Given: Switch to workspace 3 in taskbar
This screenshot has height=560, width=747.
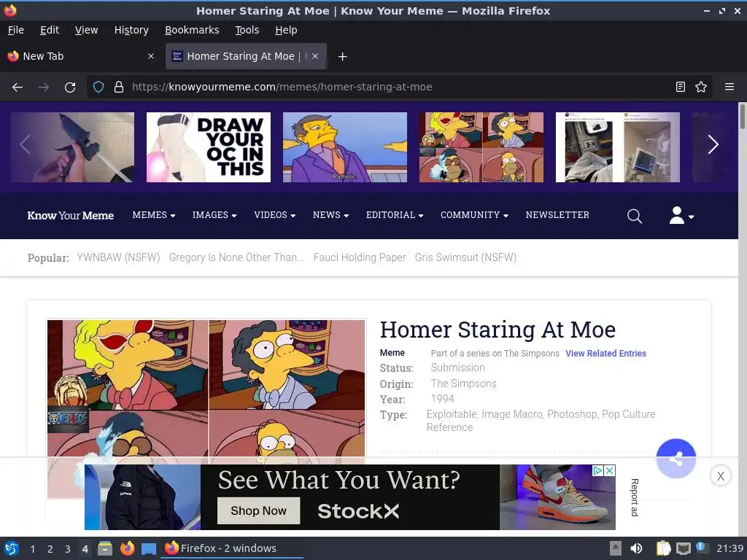Looking at the screenshot, I should click(67, 549).
